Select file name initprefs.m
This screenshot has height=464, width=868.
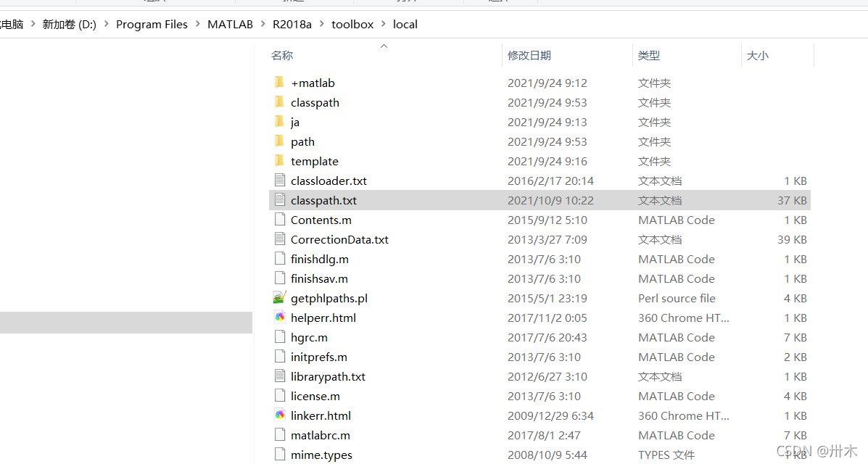point(319,357)
